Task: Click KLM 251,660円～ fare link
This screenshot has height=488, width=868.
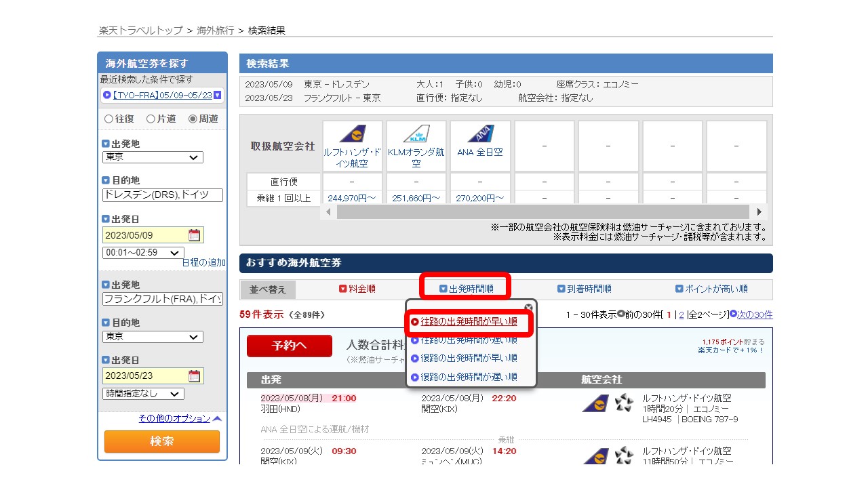Action: pyautogui.click(x=416, y=198)
